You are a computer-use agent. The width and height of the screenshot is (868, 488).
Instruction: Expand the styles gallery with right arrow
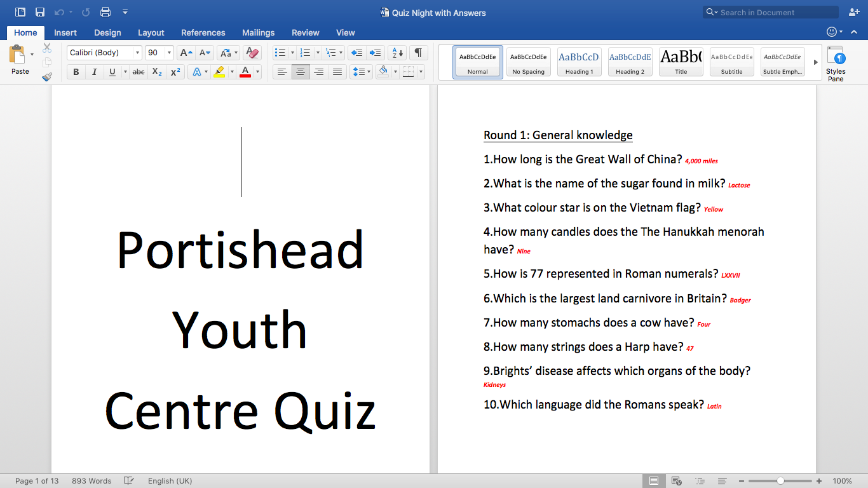pyautogui.click(x=816, y=62)
